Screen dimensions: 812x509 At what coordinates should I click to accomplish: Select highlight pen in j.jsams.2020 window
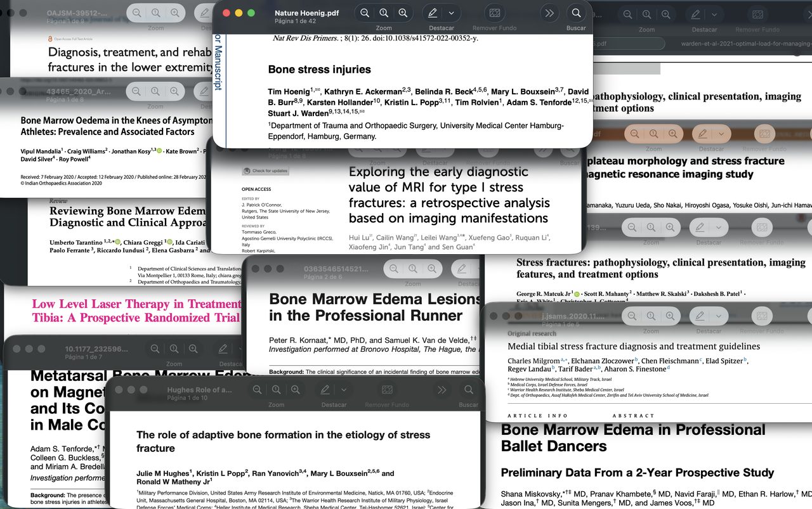[700, 316]
